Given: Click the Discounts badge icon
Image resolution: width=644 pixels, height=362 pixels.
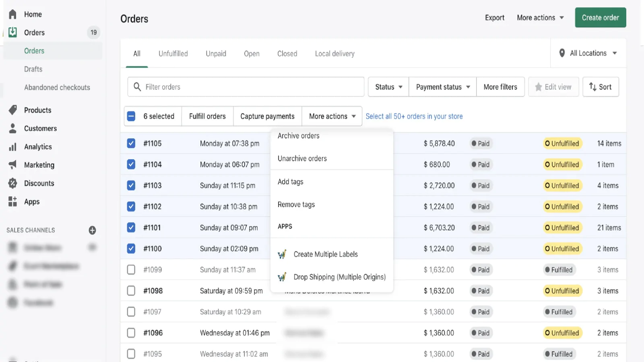Looking at the screenshot, I should coord(12,183).
